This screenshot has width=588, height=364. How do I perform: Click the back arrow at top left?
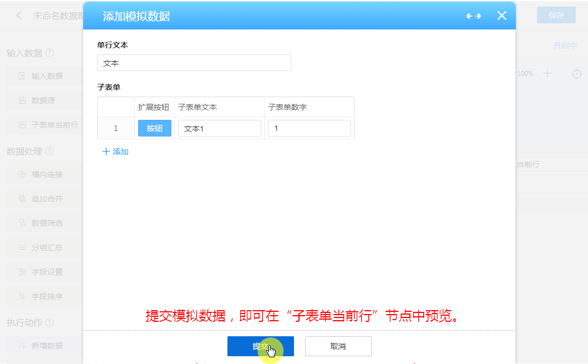point(19,16)
